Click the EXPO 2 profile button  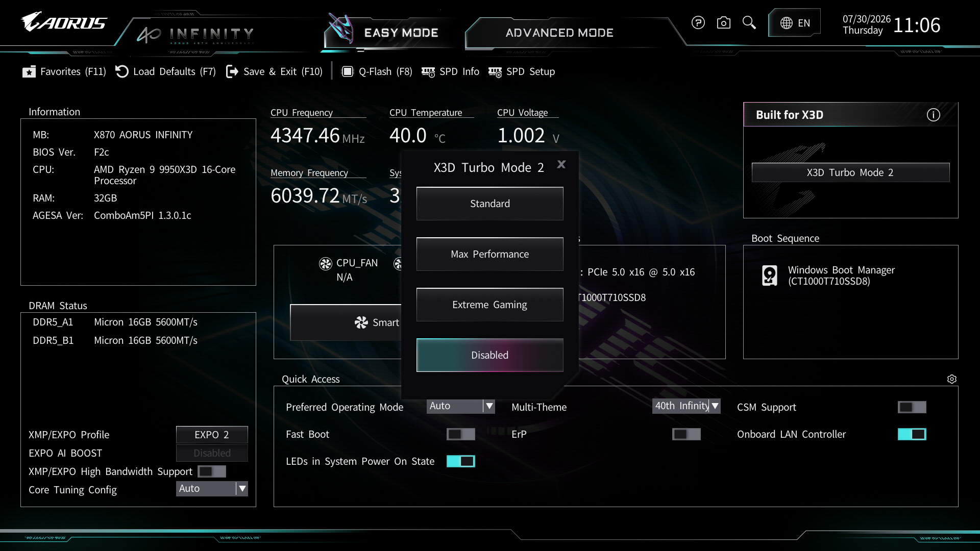pos(212,435)
